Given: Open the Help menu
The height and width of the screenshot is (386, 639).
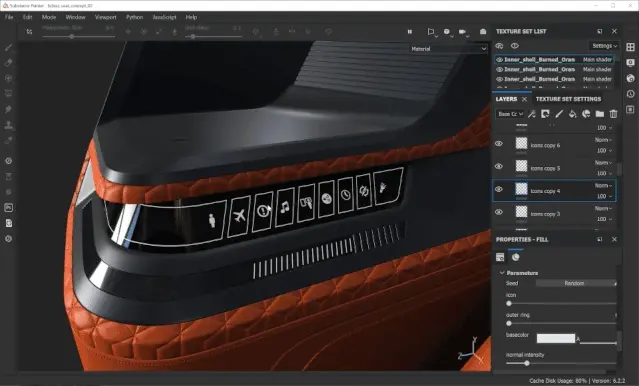Looking at the screenshot, I should pos(191,17).
